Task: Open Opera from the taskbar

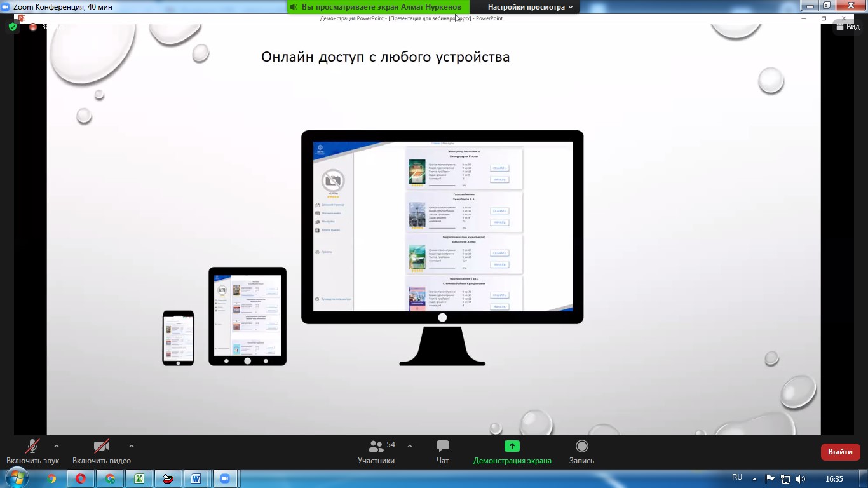Action: (81, 478)
